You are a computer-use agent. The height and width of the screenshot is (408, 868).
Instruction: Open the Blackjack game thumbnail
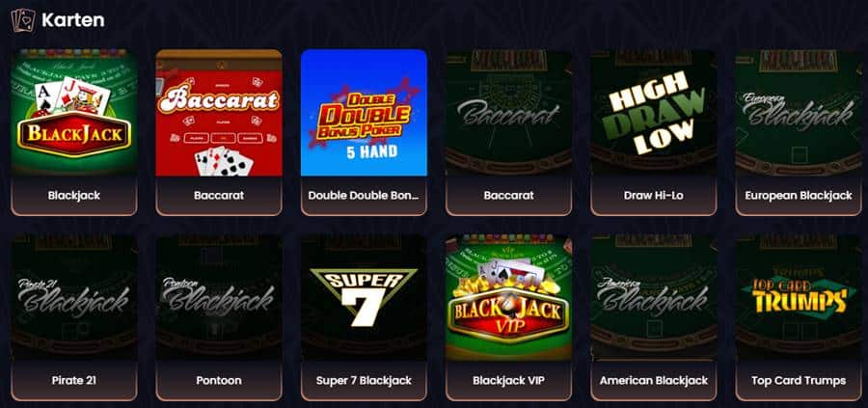tap(74, 113)
